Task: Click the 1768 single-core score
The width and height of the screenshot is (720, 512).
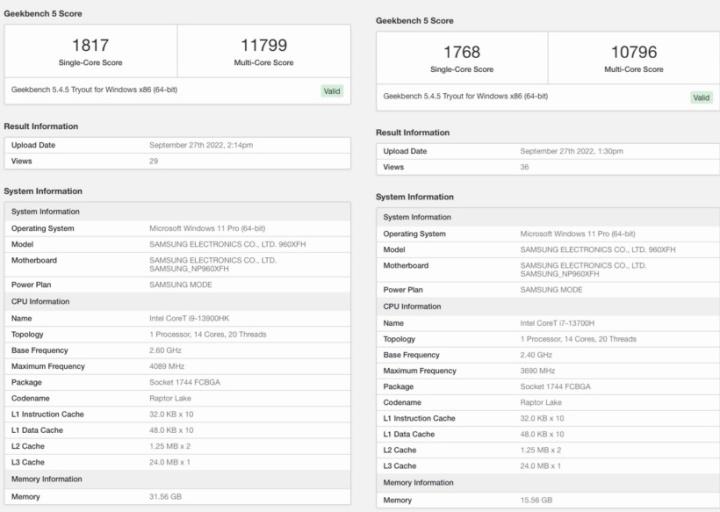Action: 461,52
